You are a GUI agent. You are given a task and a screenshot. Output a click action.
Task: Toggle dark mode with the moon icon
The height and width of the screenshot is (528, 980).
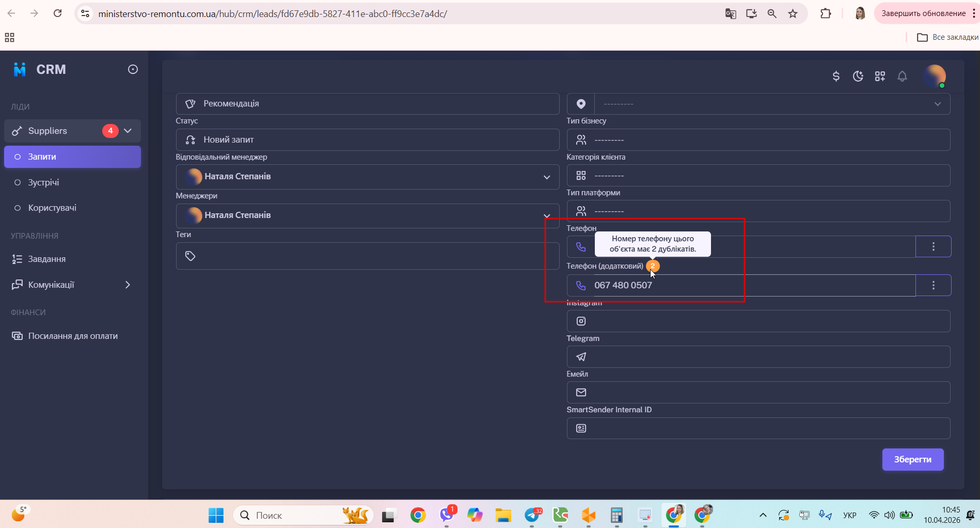point(858,76)
